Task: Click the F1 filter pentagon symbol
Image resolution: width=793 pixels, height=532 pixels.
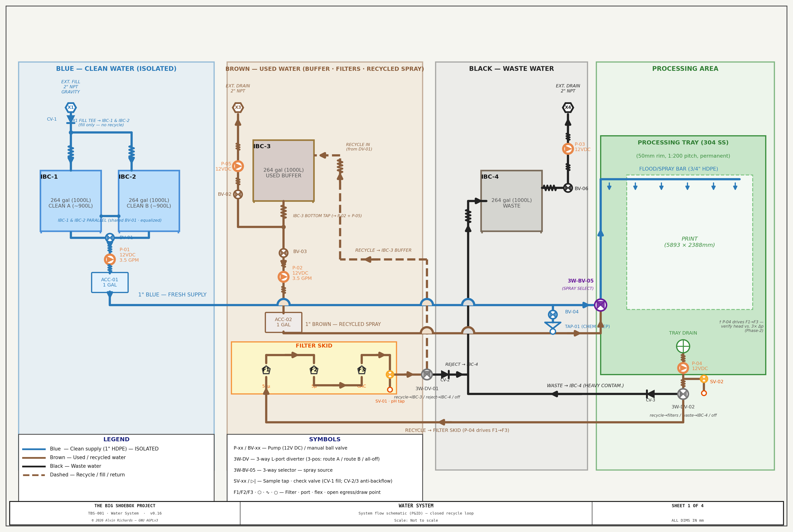Action: point(266,370)
